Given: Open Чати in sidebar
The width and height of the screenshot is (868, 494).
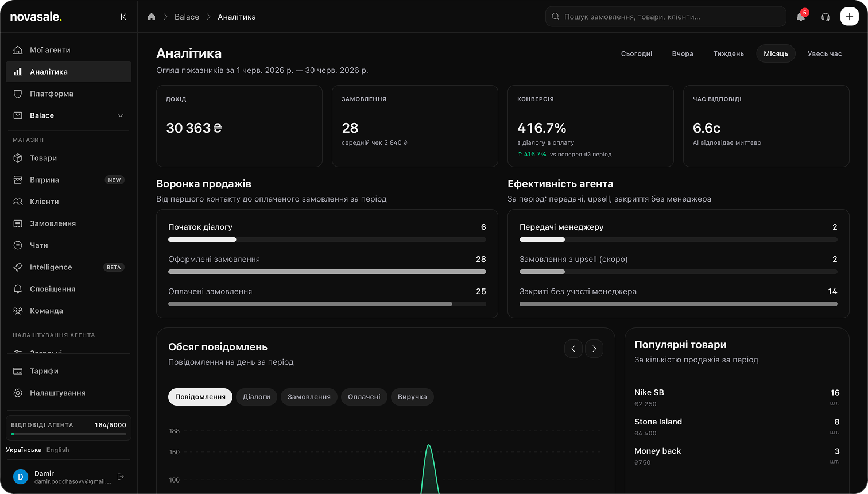Looking at the screenshot, I should (x=68, y=245).
